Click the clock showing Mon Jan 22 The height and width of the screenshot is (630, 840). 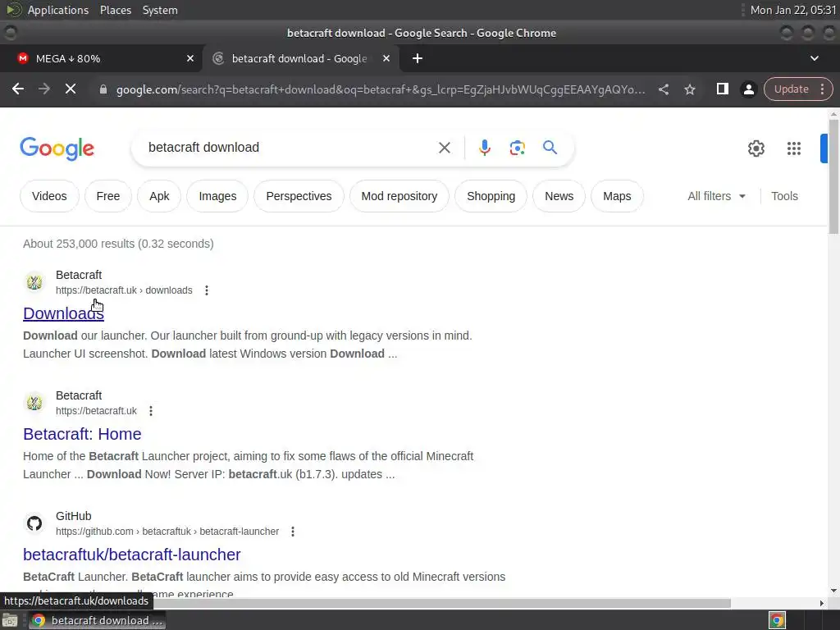tap(793, 10)
